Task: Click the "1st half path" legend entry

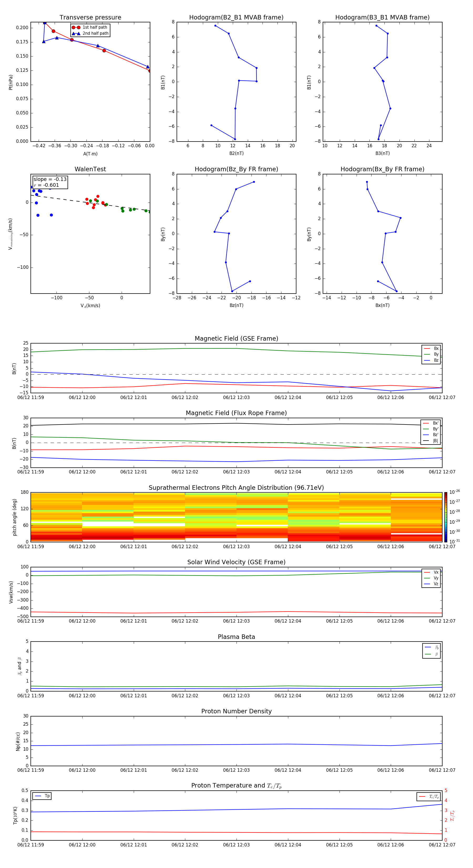Action: pos(90,27)
